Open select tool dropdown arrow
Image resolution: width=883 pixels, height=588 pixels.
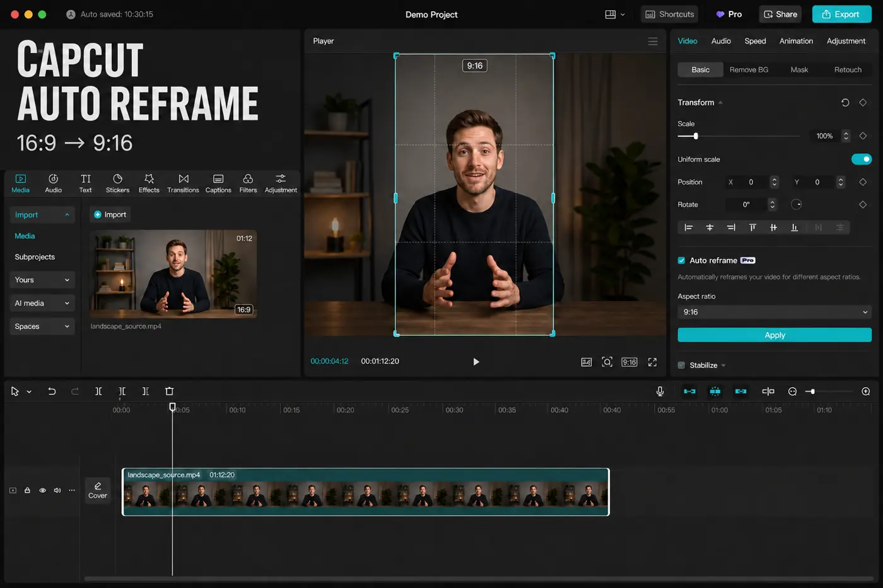click(x=29, y=392)
